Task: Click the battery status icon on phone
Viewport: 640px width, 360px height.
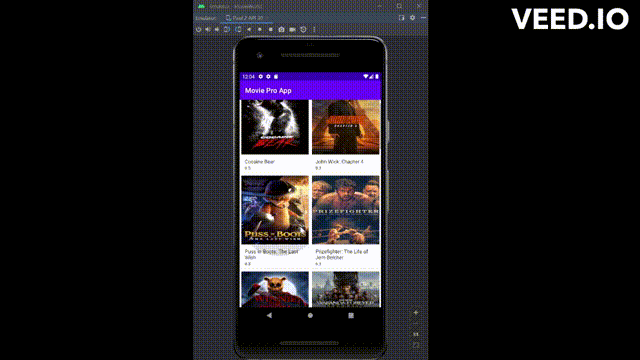Action: click(377, 76)
